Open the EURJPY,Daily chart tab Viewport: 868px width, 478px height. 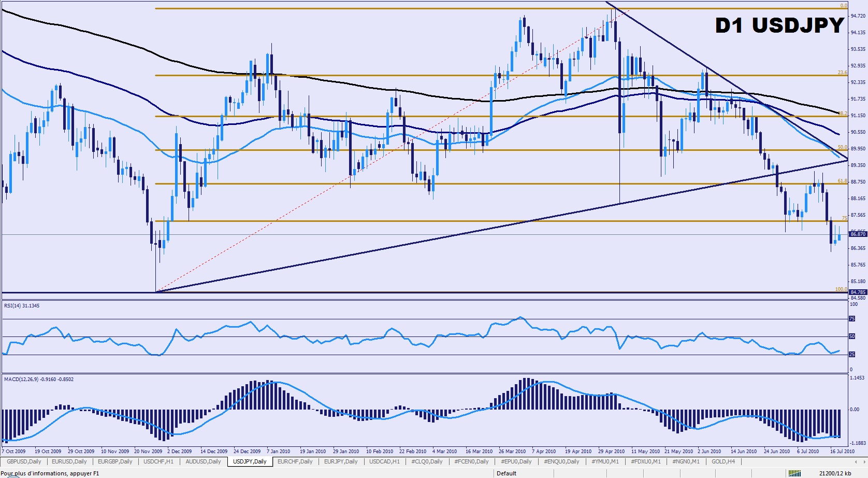click(341, 461)
